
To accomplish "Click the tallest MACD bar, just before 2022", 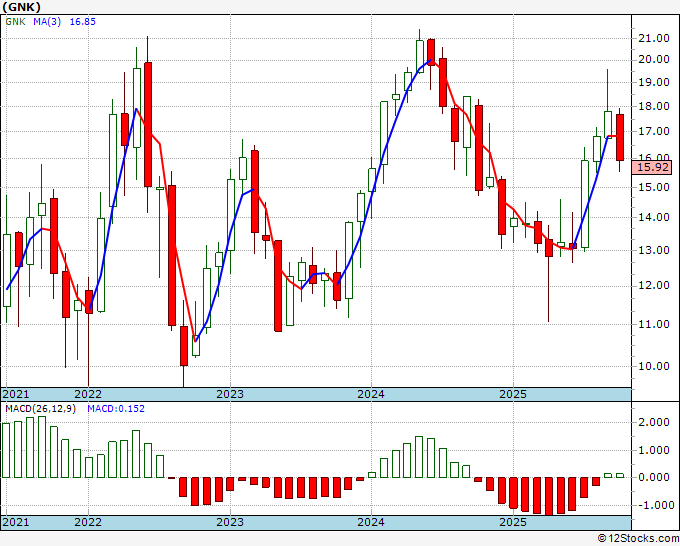I will click(42, 447).
